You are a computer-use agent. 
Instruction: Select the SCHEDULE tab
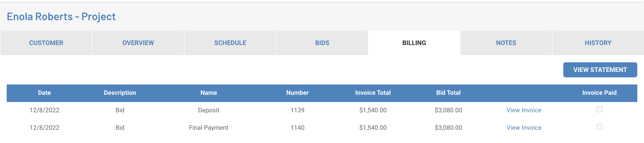pos(230,43)
